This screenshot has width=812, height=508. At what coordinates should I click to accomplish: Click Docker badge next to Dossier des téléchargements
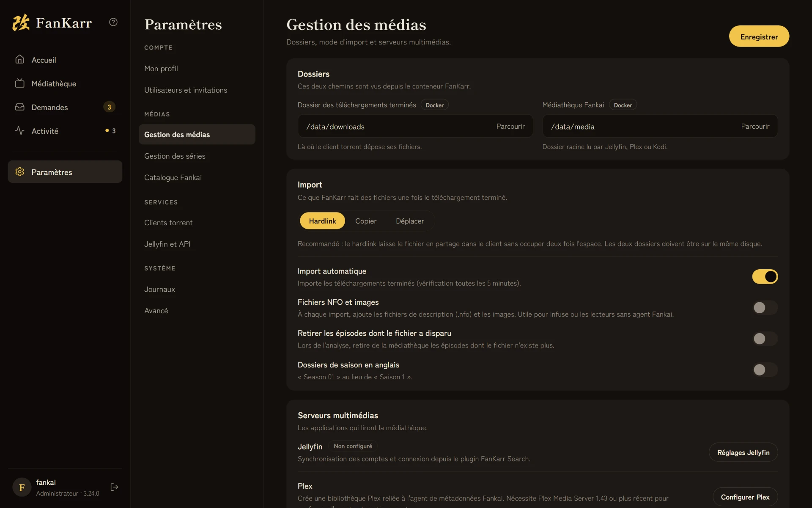pos(434,105)
